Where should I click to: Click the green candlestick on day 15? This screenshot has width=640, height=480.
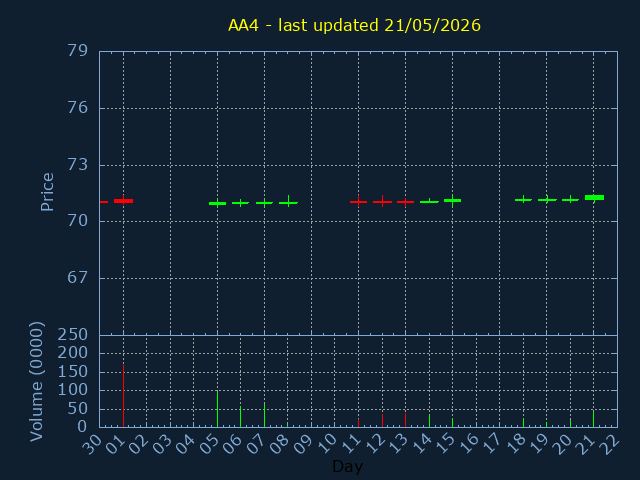pyautogui.click(x=452, y=200)
